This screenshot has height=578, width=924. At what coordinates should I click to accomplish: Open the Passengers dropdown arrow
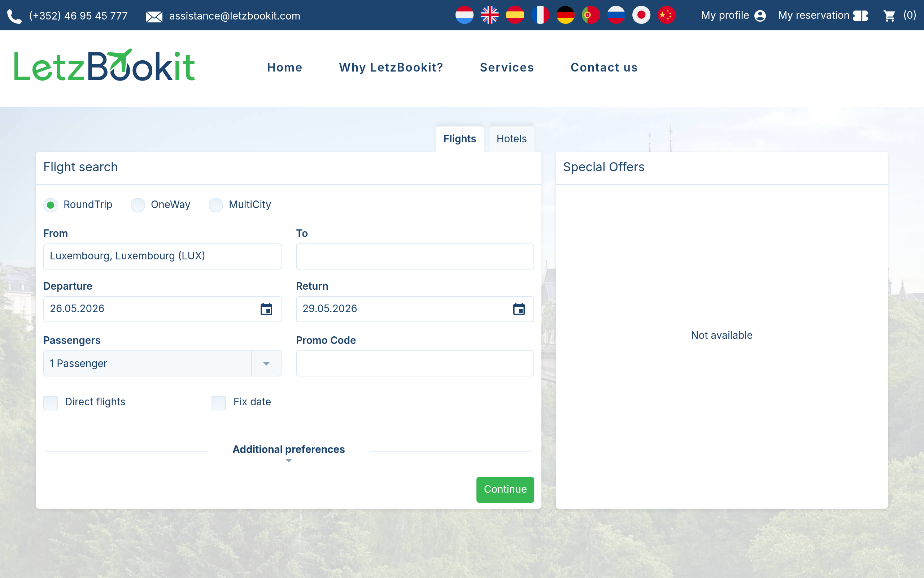(266, 363)
